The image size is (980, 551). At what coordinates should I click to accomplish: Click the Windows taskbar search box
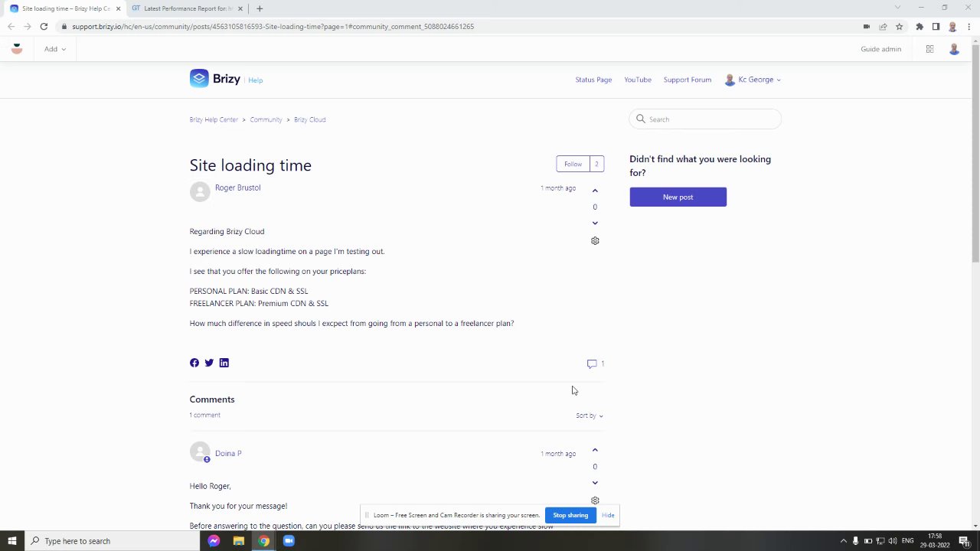pyautogui.click(x=112, y=541)
